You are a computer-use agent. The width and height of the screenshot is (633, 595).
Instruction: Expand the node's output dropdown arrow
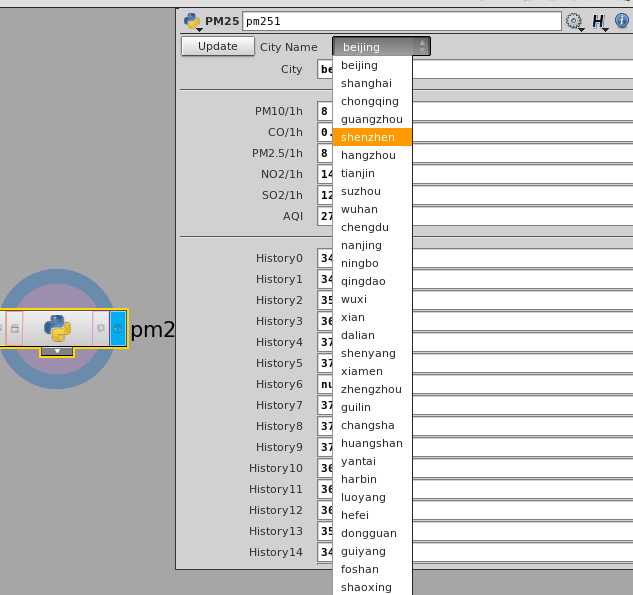tap(57, 352)
